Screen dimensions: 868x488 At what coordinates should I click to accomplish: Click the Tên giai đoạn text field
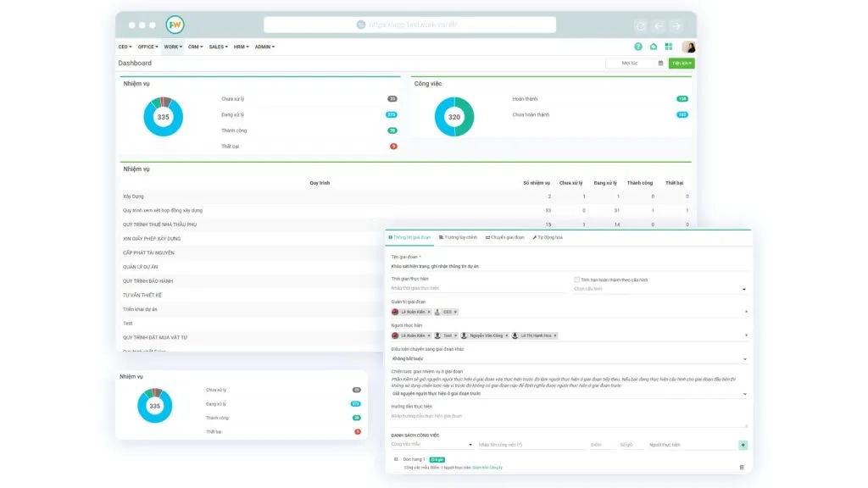point(569,266)
